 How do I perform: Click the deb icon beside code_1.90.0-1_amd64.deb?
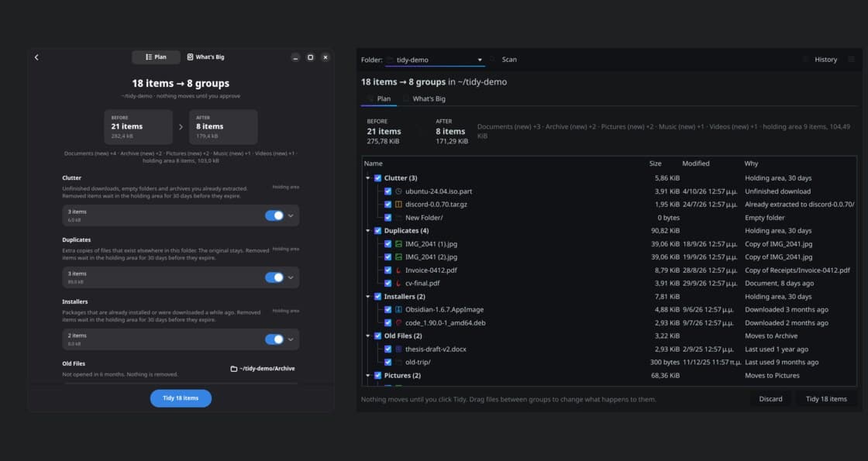pyautogui.click(x=398, y=322)
